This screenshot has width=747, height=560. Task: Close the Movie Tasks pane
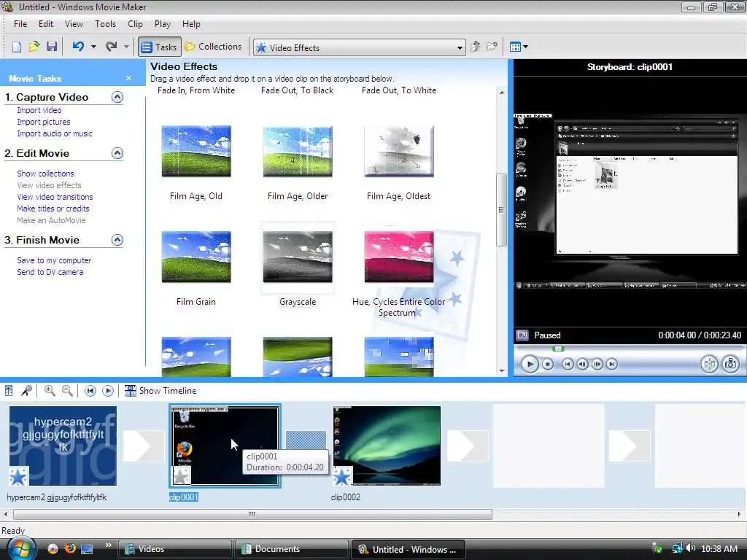coord(128,78)
